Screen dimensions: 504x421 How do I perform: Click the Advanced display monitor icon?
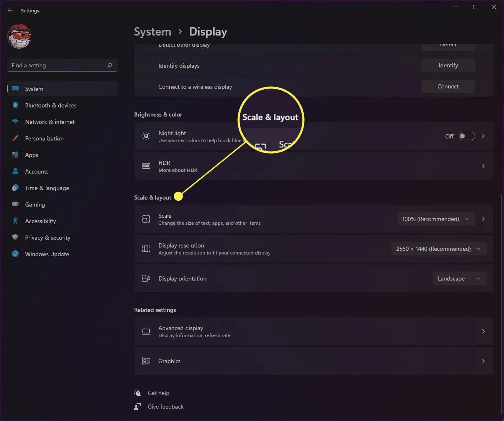pyautogui.click(x=146, y=331)
